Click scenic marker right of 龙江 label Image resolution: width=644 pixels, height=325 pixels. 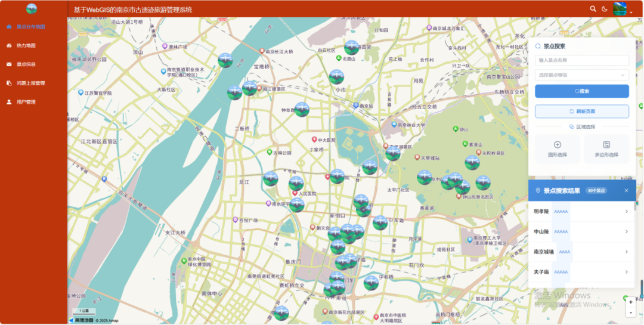[271, 179]
